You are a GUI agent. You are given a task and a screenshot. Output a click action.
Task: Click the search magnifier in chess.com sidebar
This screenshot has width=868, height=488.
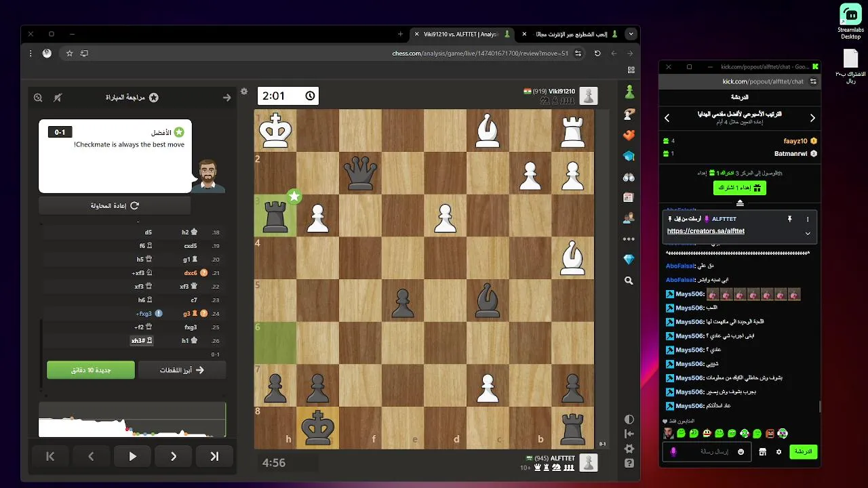click(x=629, y=281)
